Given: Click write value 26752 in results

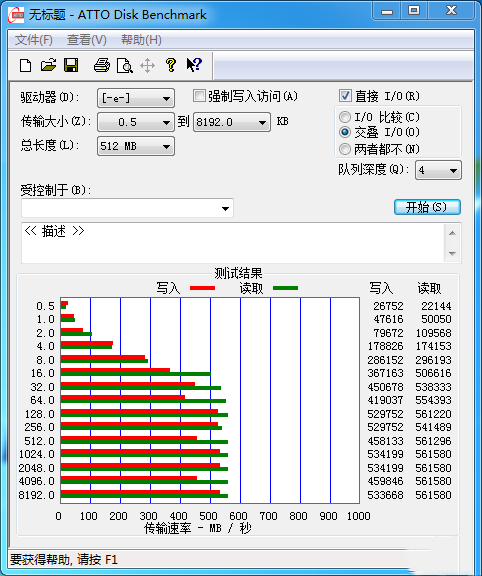Looking at the screenshot, I should 388,306.
